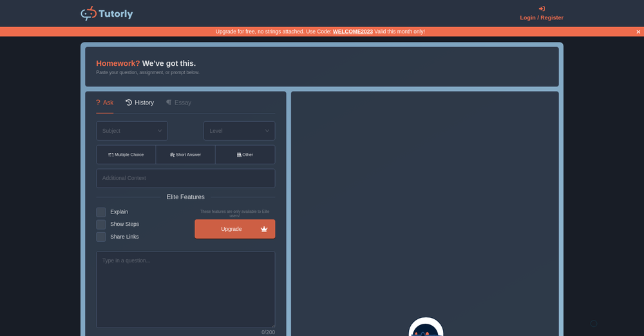Viewport: 644px width, 336px height.
Task: Expand the Level dropdown
Action: (x=239, y=131)
